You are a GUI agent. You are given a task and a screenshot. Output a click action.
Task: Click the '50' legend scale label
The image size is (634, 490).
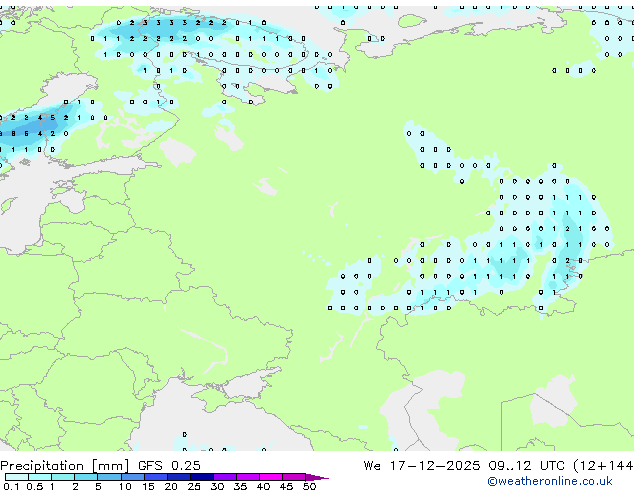click(x=309, y=486)
